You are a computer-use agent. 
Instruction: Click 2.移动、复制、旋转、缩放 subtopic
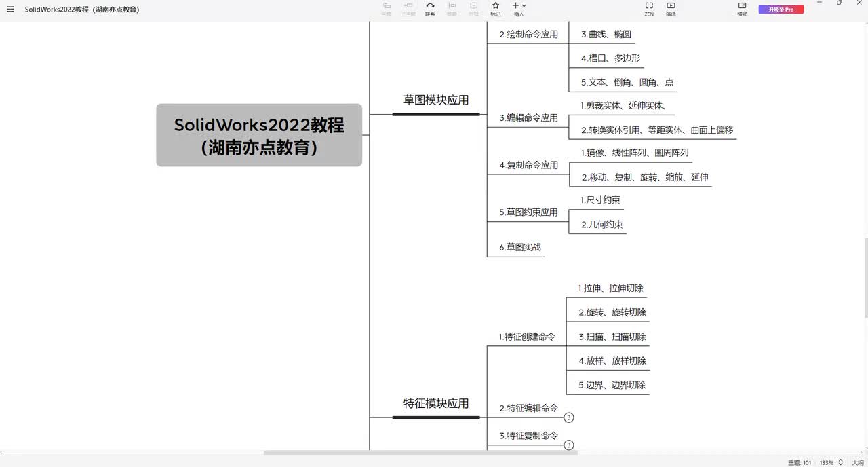pyautogui.click(x=645, y=177)
